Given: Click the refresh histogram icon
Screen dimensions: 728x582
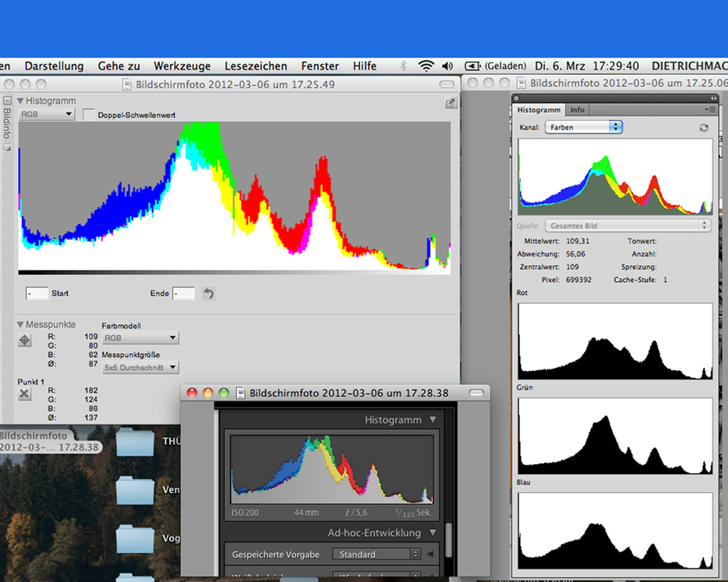Looking at the screenshot, I should pos(703,128).
